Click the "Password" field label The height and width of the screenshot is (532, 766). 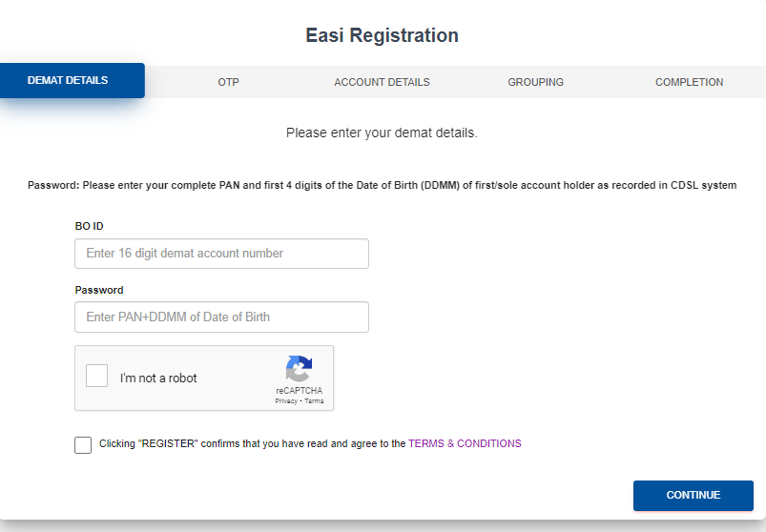coord(99,290)
